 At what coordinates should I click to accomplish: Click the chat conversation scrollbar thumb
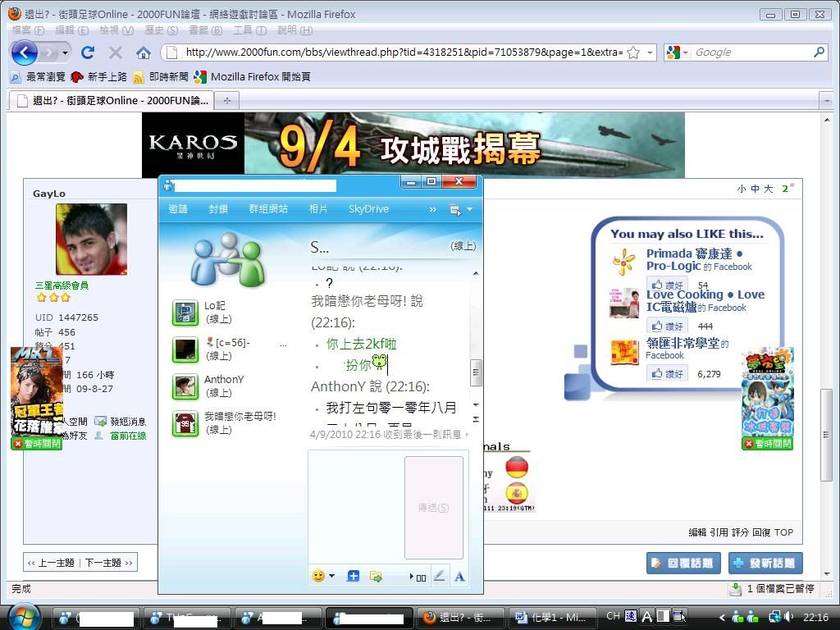pos(475,372)
